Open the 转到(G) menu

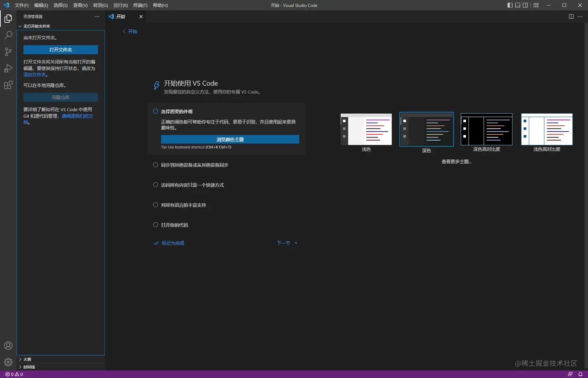tap(100, 5)
